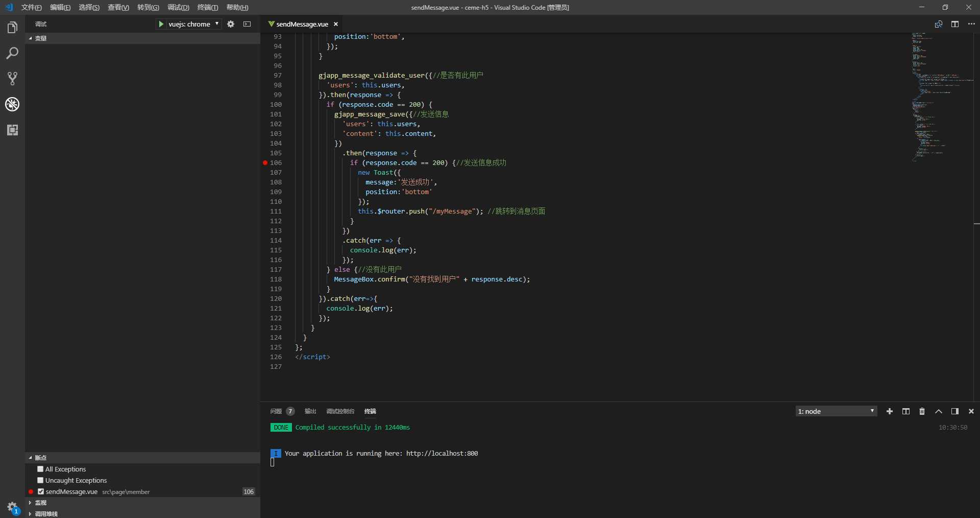Click the closing script tag on line 126

tap(312, 357)
